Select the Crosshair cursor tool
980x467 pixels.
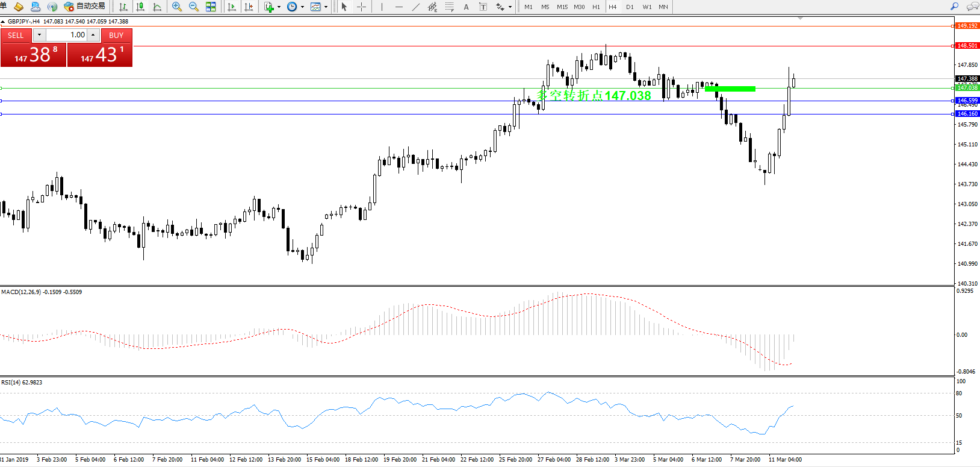tap(361, 7)
